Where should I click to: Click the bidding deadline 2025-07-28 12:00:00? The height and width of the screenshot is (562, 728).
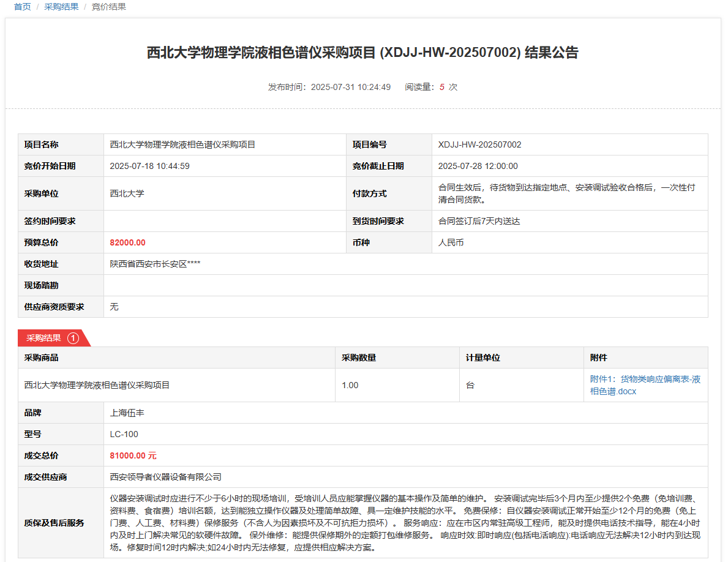[478, 166]
